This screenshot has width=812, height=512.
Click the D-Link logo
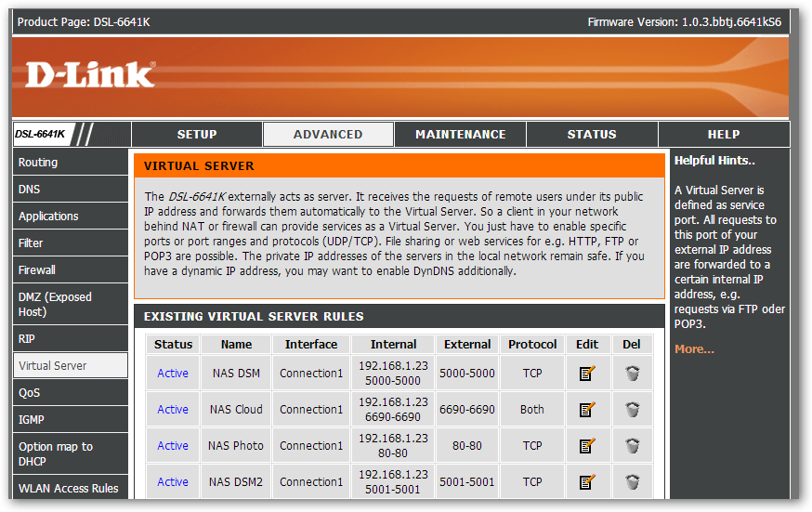(90, 75)
